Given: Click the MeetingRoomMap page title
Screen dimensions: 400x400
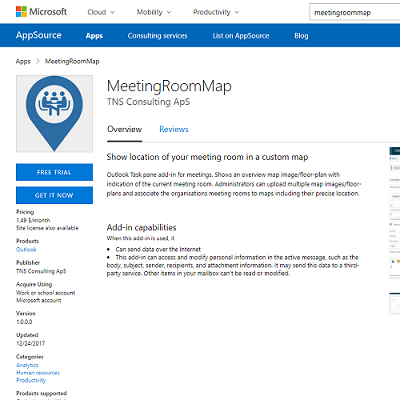Looking at the screenshot, I should click(169, 86).
